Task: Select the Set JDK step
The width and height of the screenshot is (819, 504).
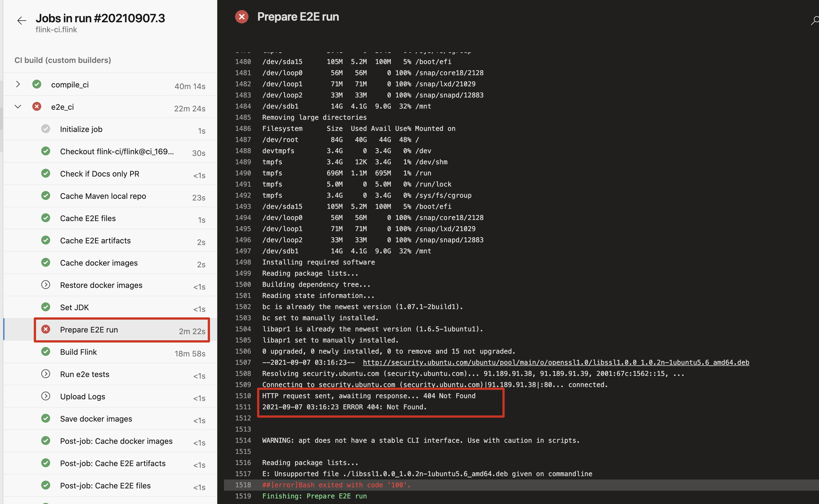Action: (74, 307)
